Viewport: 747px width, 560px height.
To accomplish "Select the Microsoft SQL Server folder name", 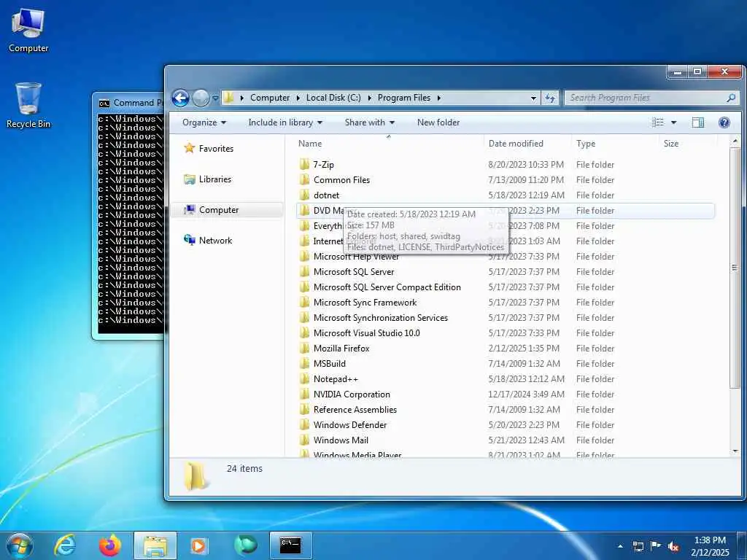I will pyautogui.click(x=354, y=272).
